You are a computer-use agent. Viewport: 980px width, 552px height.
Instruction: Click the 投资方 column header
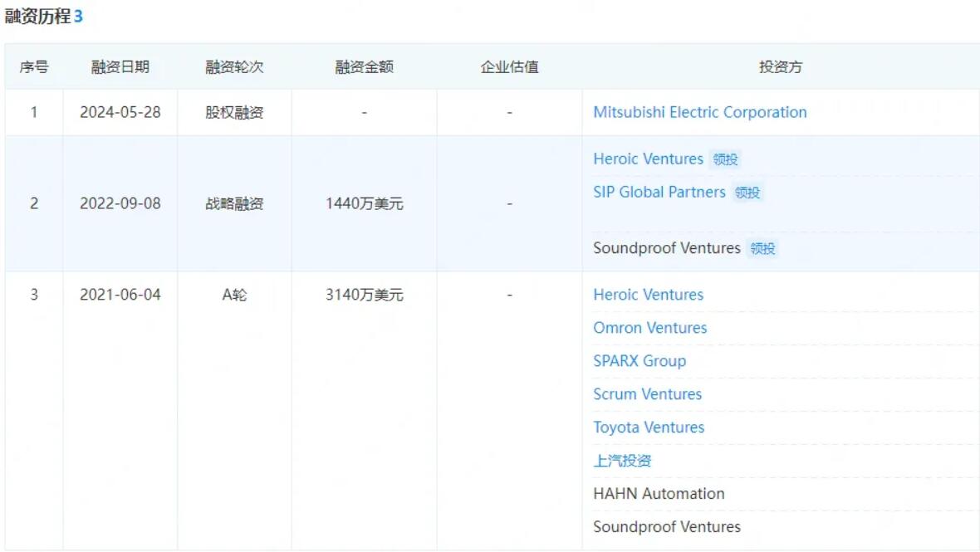781,66
